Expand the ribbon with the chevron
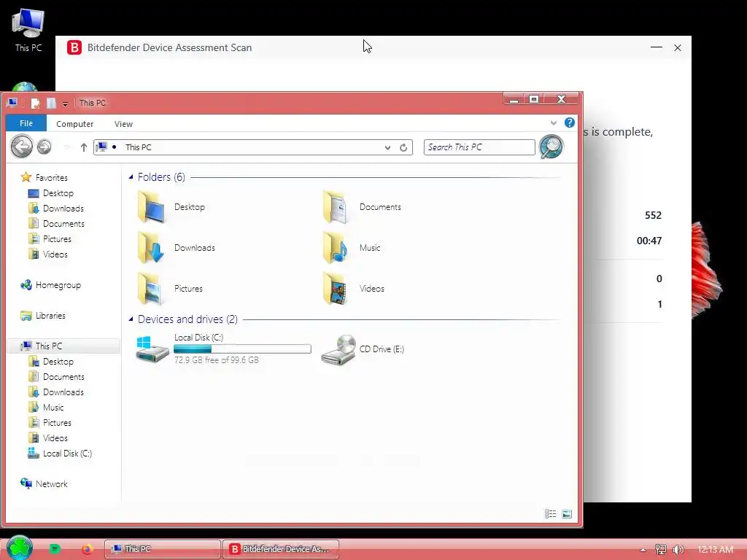Viewport: 747px width, 560px height. (x=554, y=122)
